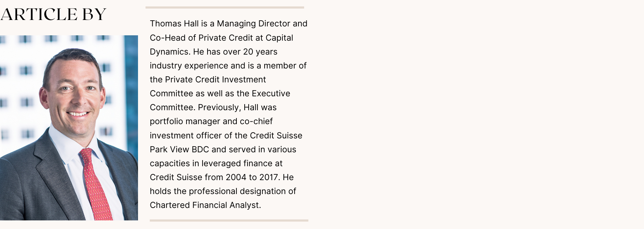Click the phrase 20 years
The width and height of the screenshot is (644, 229).
pos(260,52)
